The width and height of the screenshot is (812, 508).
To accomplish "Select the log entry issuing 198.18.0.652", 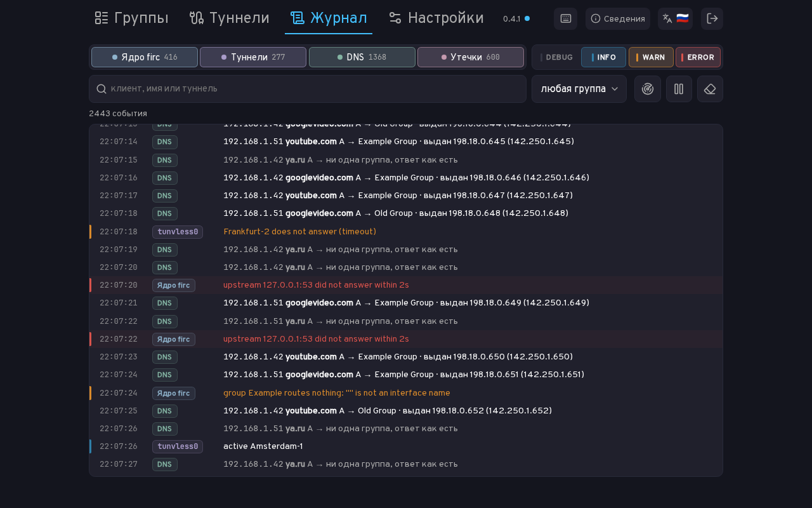I will click(x=406, y=411).
